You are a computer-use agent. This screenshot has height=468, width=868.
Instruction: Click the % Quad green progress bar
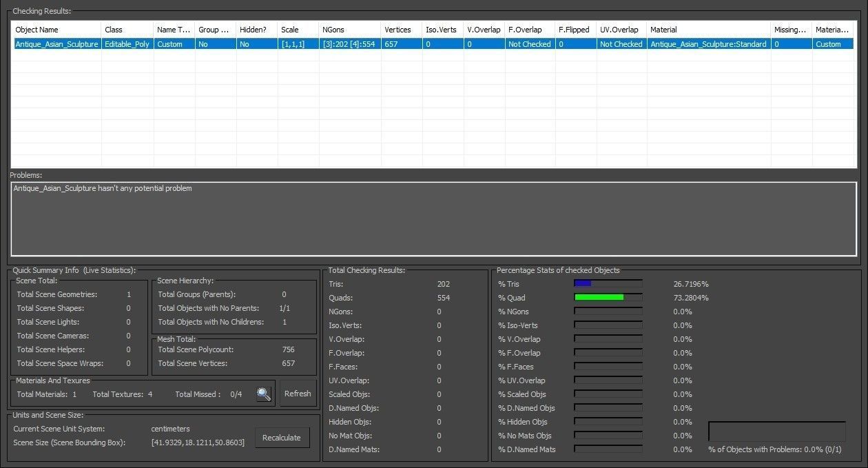(608, 298)
